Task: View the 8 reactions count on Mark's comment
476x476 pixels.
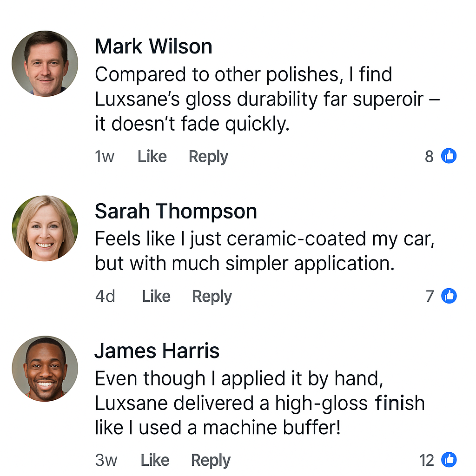Action: (x=429, y=157)
